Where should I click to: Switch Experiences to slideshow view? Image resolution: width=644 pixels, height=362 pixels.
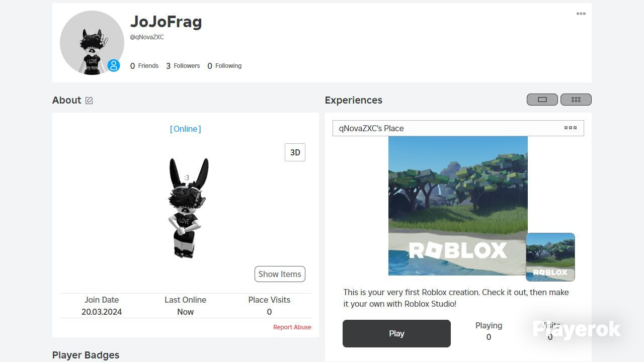(542, 100)
